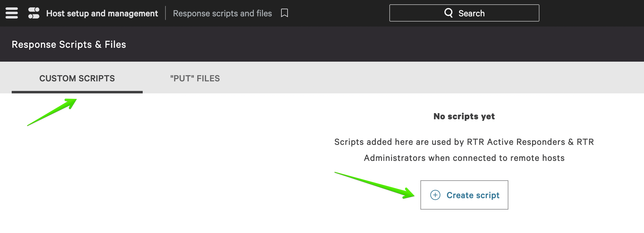The image size is (644, 233).
Task: Click the underline beneath Custom Scripts tab
Action: 77,92
